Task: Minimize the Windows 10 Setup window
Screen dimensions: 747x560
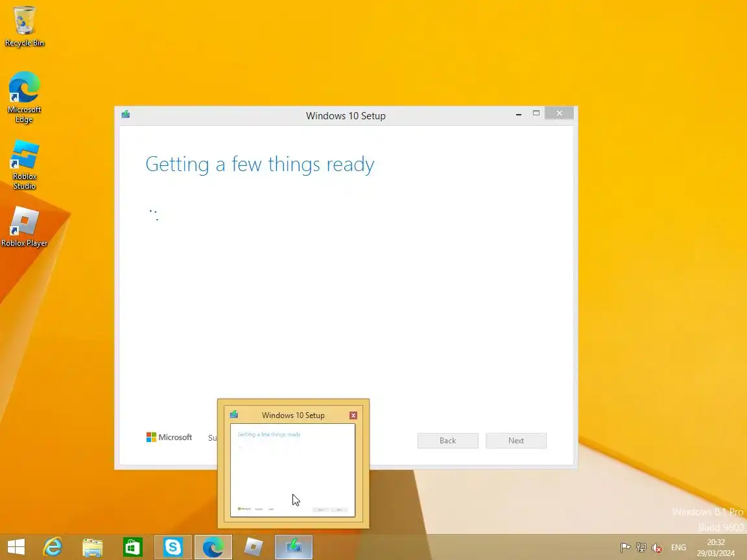Action: click(x=518, y=114)
